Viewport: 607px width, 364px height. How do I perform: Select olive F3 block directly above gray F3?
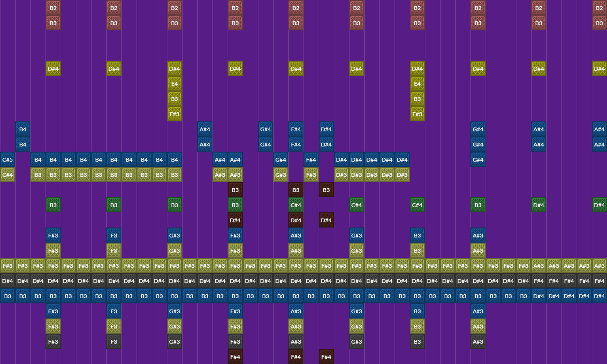coord(114,327)
